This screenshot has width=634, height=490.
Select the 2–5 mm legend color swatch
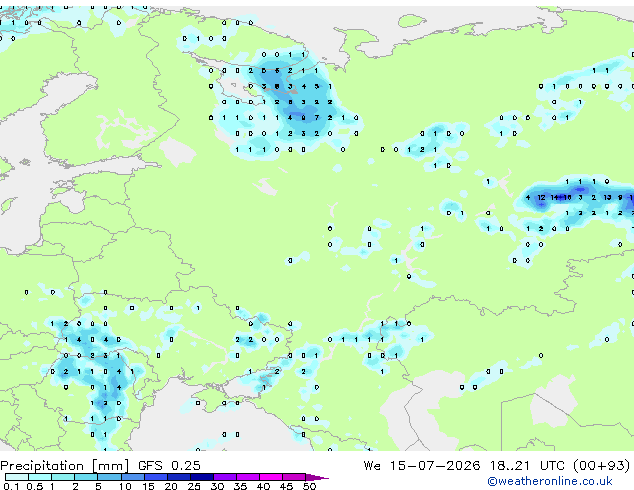pos(86,477)
